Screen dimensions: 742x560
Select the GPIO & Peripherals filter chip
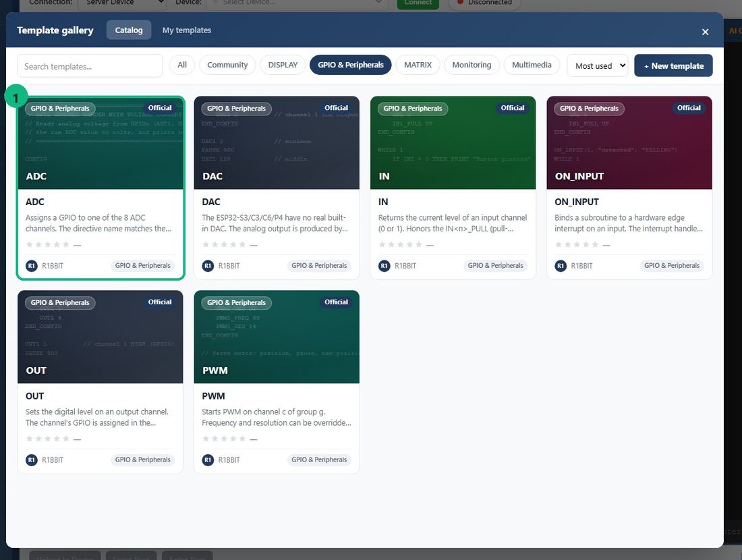coord(351,65)
